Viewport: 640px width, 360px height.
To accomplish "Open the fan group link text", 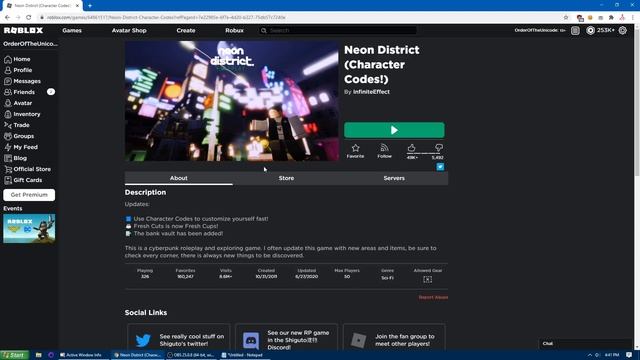I will coord(405,340).
